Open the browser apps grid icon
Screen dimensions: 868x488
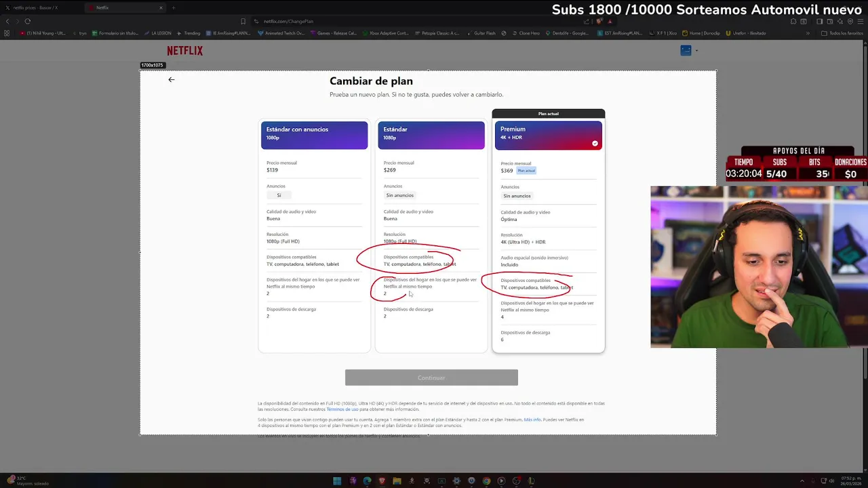coord(7,33)
